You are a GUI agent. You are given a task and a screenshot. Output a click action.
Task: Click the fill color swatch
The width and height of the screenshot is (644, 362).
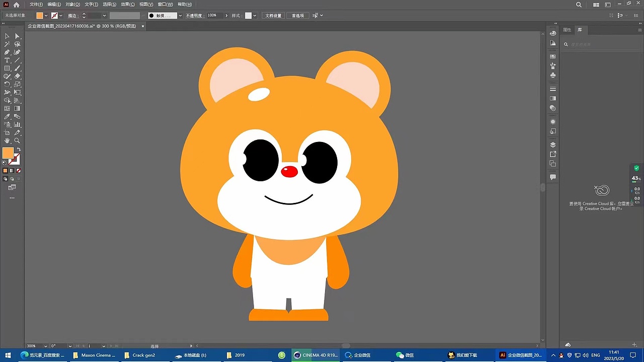[x=40, y=15]
